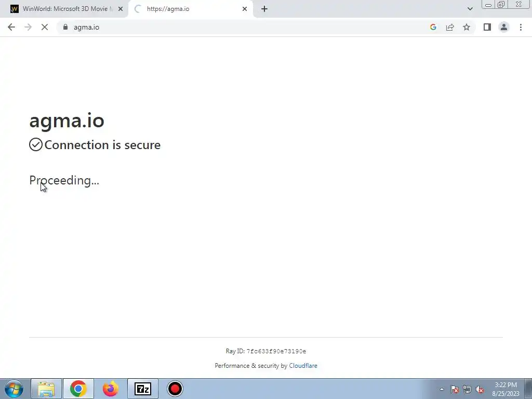Open the Google icon in the address bar
Screen dimensions: 532x399
coord(433,27)
